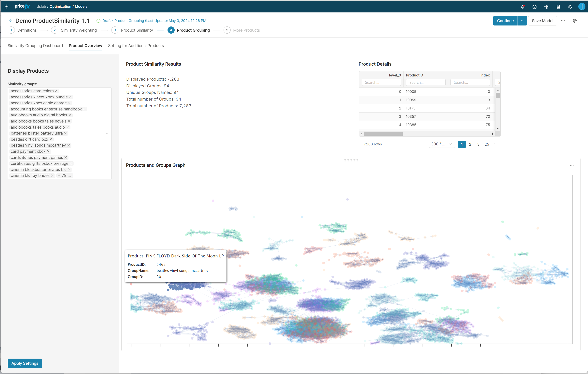Click the ProductID search field
The image size is (588, 374).
425,82
